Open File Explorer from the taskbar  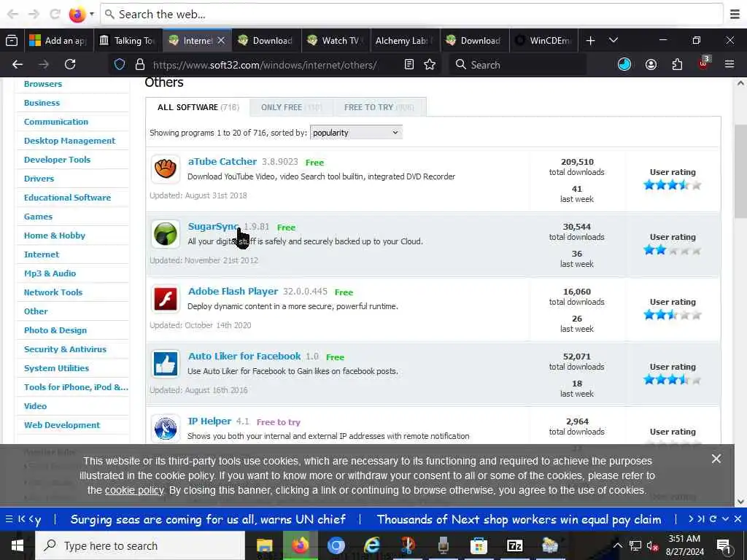click(x=264, y=545)
